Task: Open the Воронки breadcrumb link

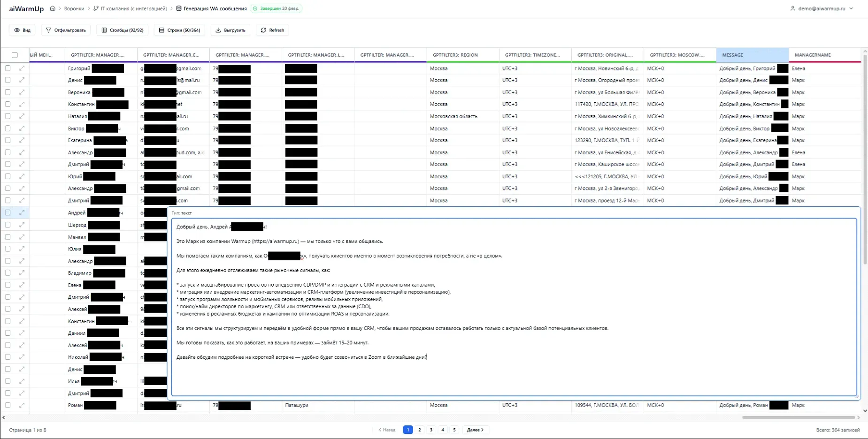Action: (x=74, y=8)
